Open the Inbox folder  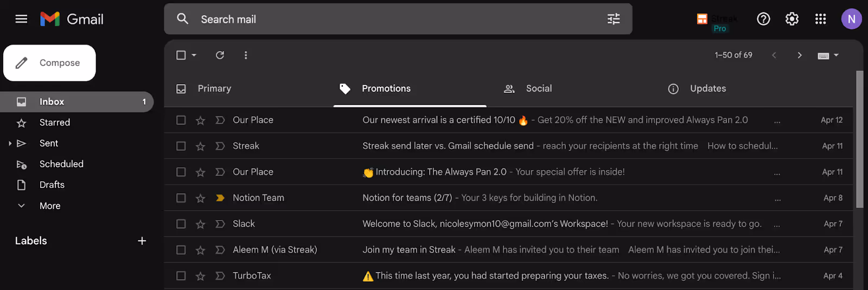pyautogui.click(x=76, y=102)
